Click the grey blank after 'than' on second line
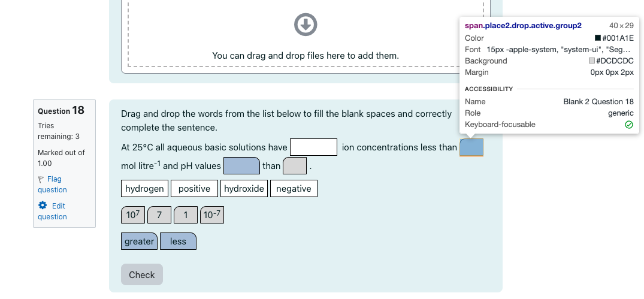 295,165
